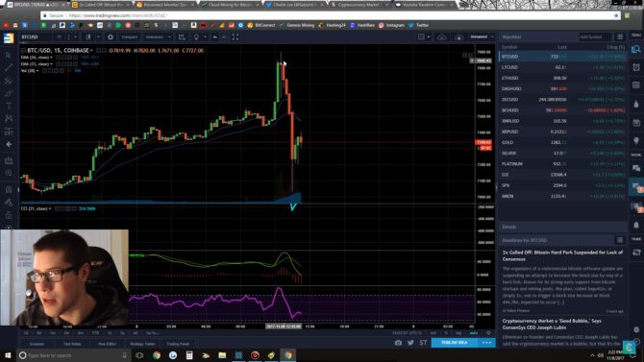Click the PUBLISH IDEA button
This screenshot has height=362, width=644.
455,343
